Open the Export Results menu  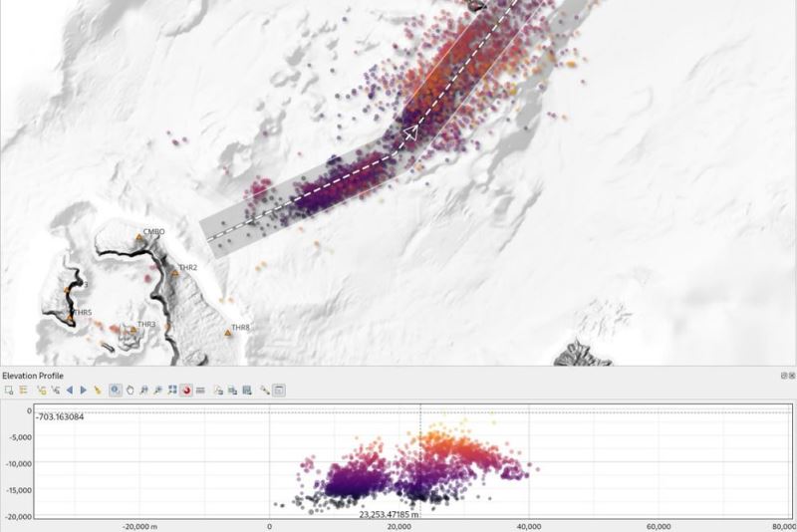246,390
